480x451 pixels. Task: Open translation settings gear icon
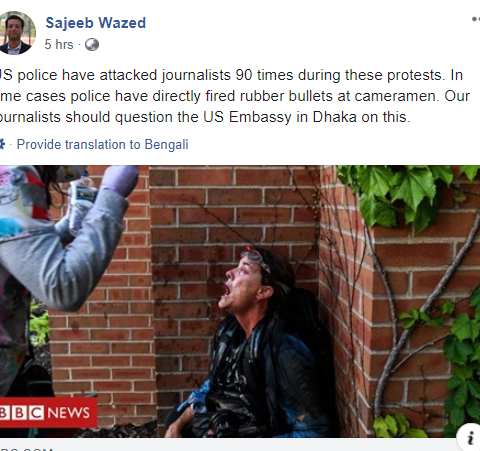click(2, 144)
